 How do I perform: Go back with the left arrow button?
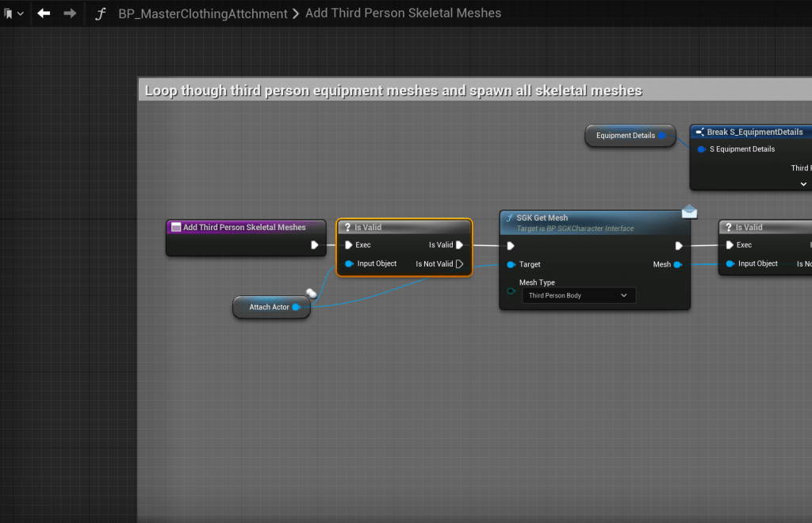[44, 13]
